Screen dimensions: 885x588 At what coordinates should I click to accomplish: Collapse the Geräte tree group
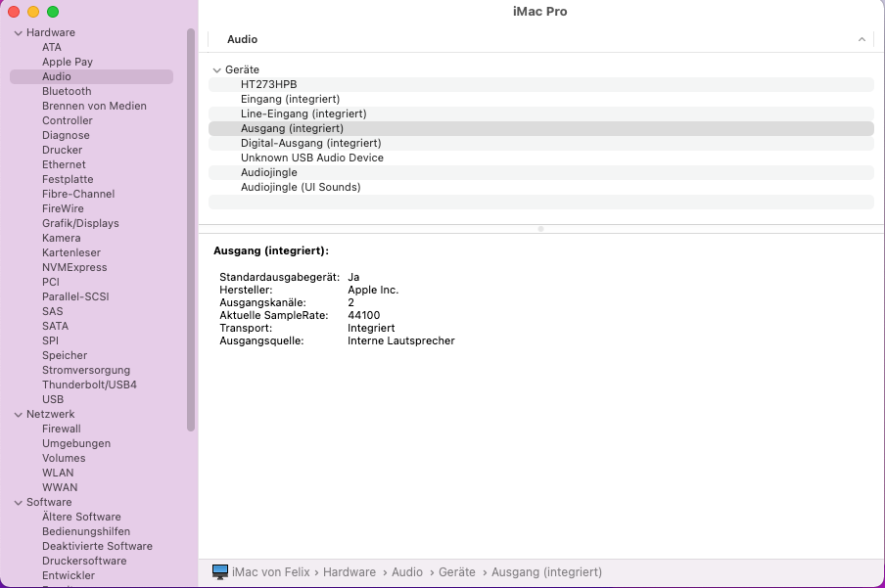tap(216, 70)
